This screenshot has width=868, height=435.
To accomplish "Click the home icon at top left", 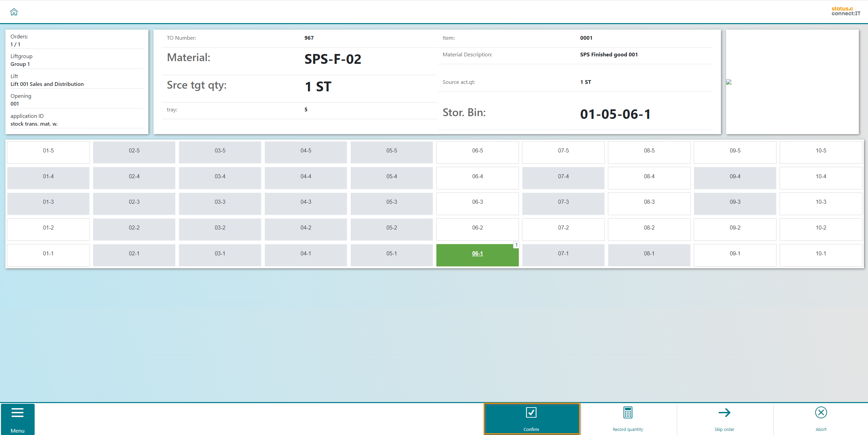I will pyautogui.click(x=14, y=12).
